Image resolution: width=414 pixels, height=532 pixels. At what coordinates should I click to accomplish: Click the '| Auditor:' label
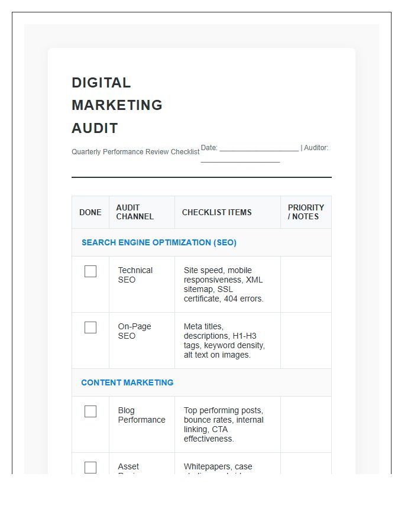point(314,148)
